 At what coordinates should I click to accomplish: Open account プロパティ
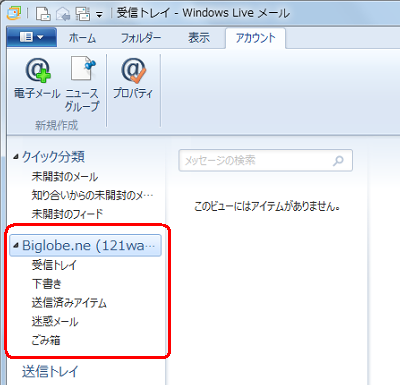(133, 79)
